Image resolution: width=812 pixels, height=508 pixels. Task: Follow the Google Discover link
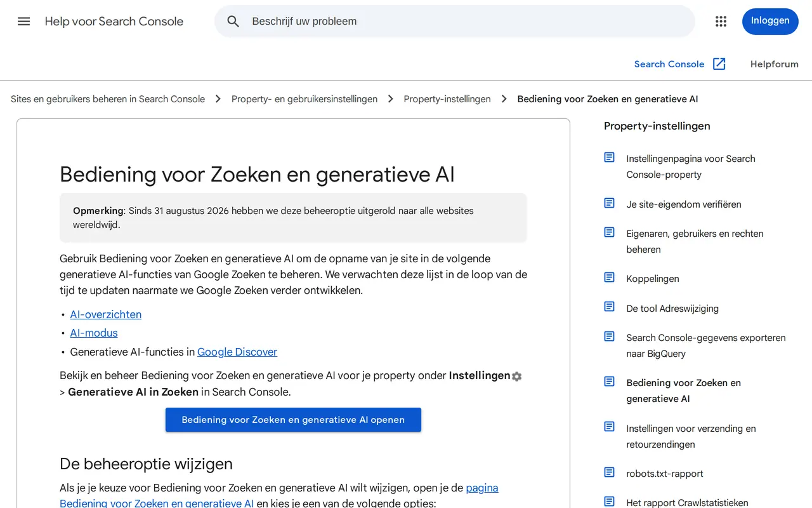click(237, 352)
